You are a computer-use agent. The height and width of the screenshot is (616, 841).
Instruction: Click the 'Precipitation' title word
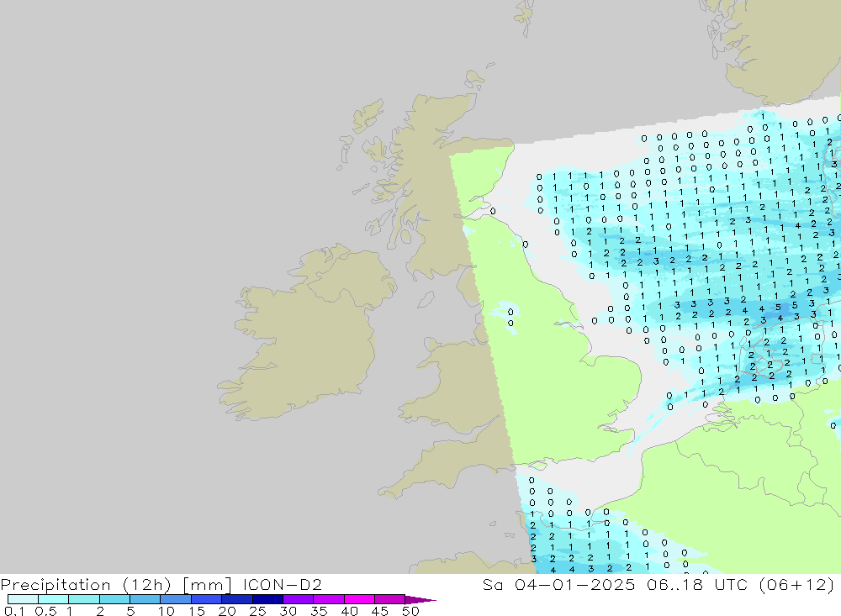[56, 585]
